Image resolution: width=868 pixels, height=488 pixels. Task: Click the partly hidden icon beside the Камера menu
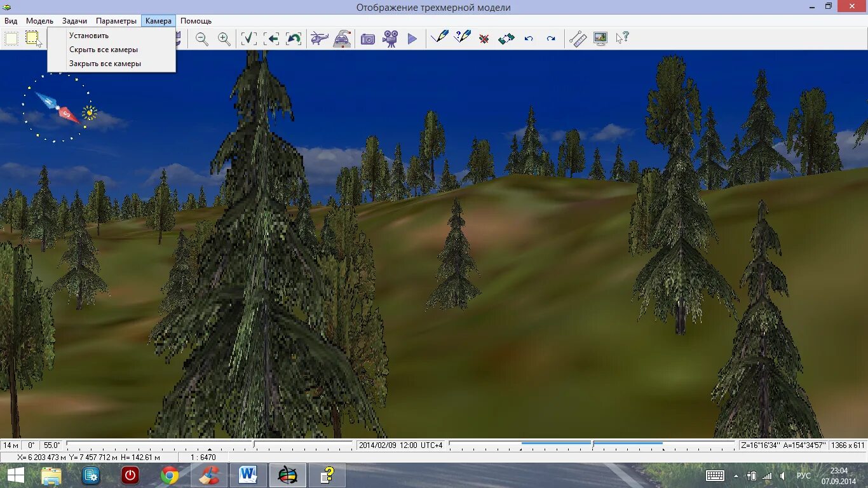click(x=179, y=39)
